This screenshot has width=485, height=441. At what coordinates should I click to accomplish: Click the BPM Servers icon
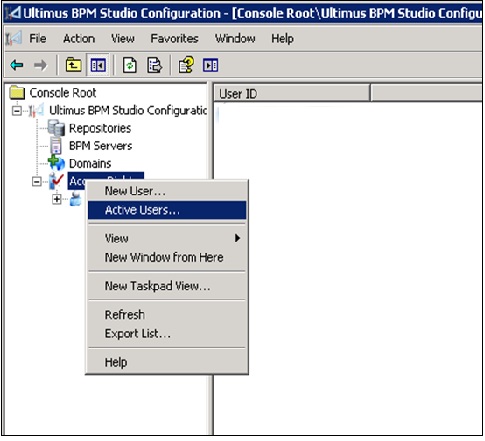click(56, 146)
